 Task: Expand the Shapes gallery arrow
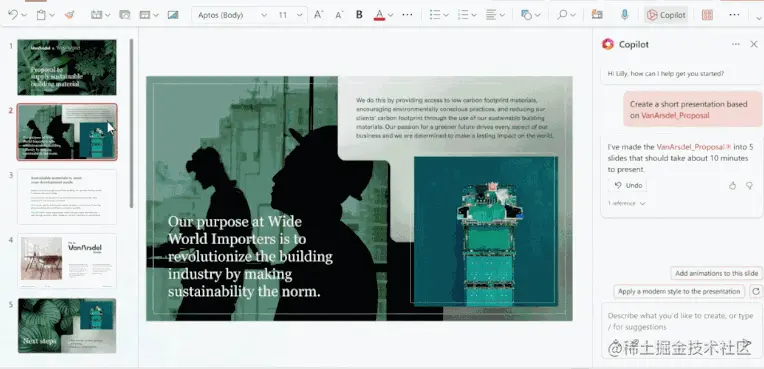pos(537,15)
